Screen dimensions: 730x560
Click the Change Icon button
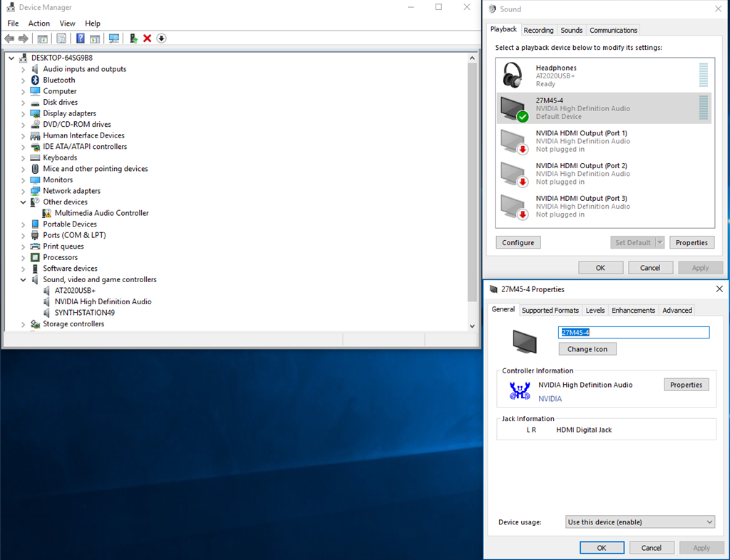pos(587,349)
